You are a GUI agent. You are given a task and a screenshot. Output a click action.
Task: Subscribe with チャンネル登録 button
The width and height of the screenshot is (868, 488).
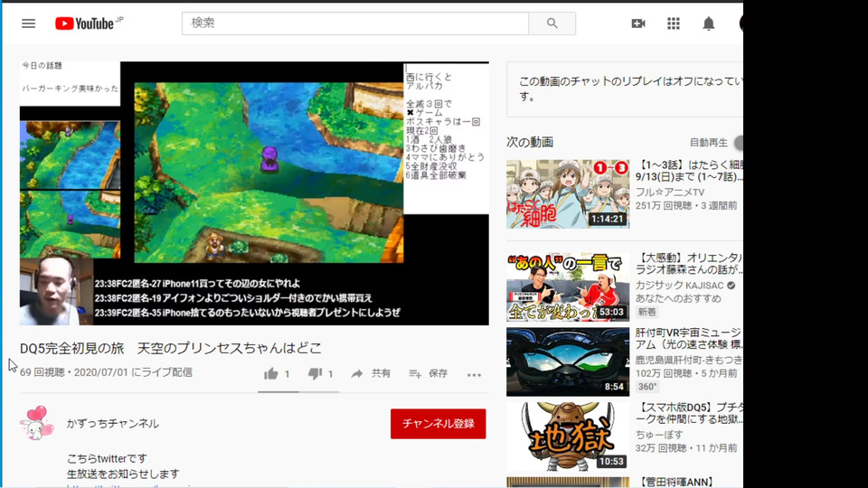[438, 424]
